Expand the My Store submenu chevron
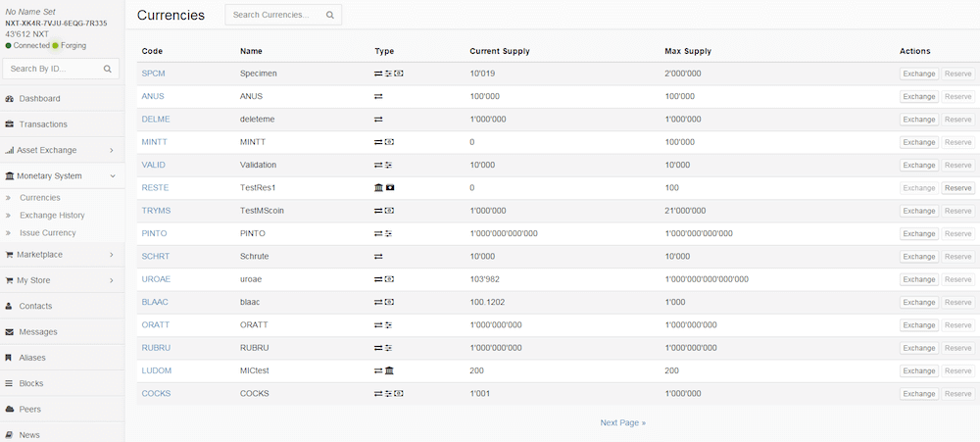The image size is (980, 442). click(x=112, y=280)
